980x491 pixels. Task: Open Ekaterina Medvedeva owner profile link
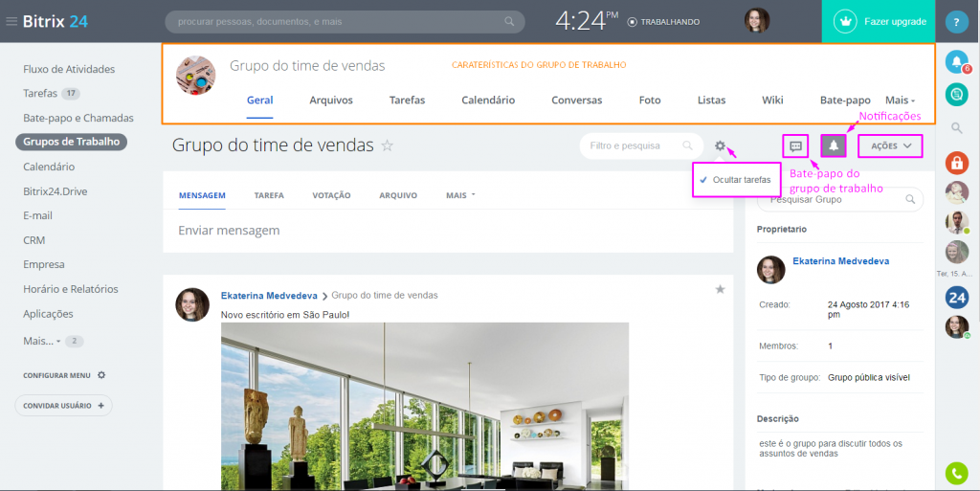[840, 261]
